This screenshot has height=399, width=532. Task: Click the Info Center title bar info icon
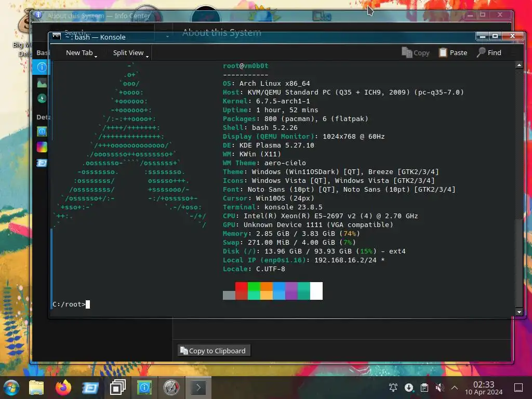point(38,15)
